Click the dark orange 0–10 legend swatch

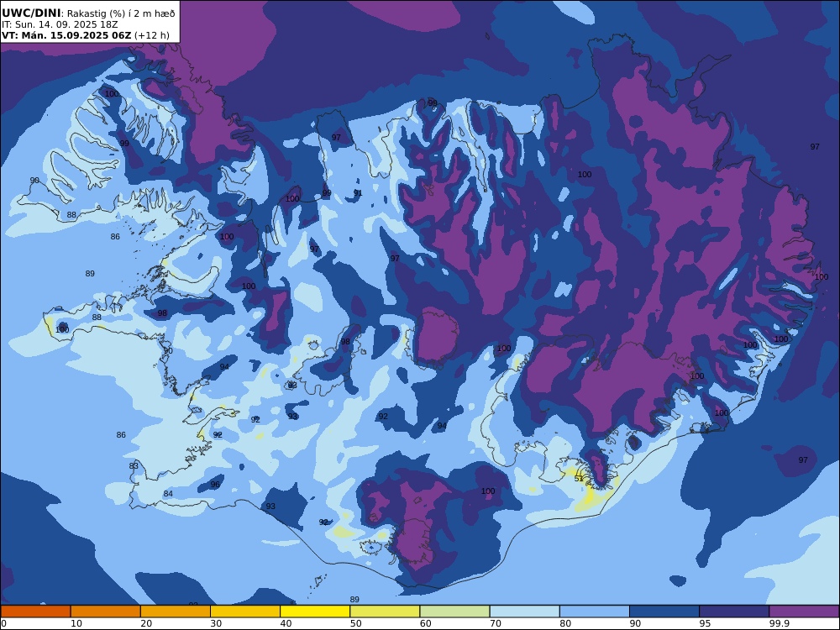35,612
